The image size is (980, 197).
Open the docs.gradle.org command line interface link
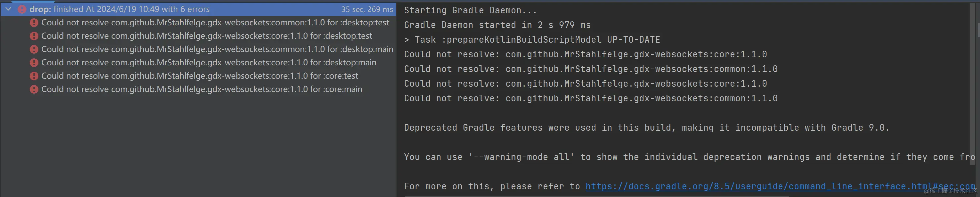tap(780, 186)
